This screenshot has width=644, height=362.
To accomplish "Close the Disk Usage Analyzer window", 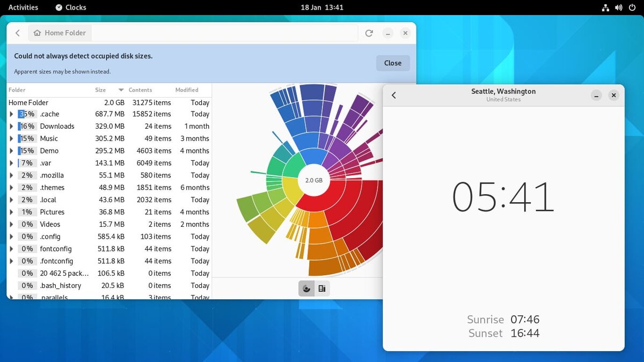I will (x=406, y=33).
